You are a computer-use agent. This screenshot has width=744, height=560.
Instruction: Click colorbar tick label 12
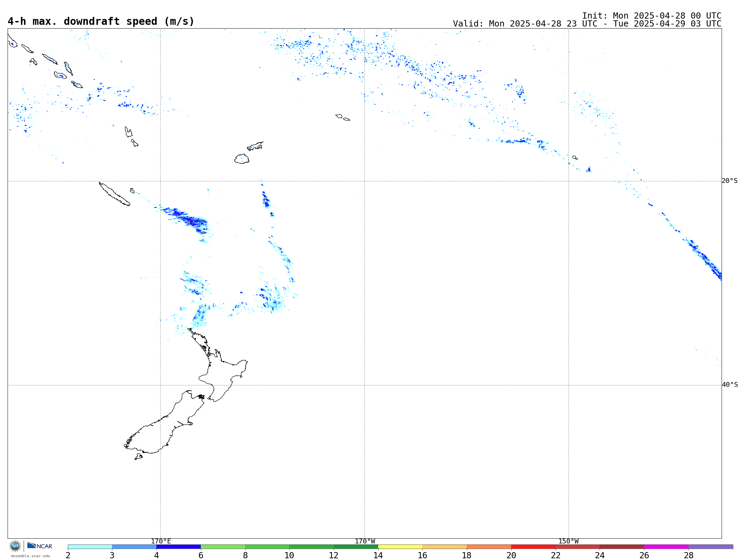(x=334, y=555)
